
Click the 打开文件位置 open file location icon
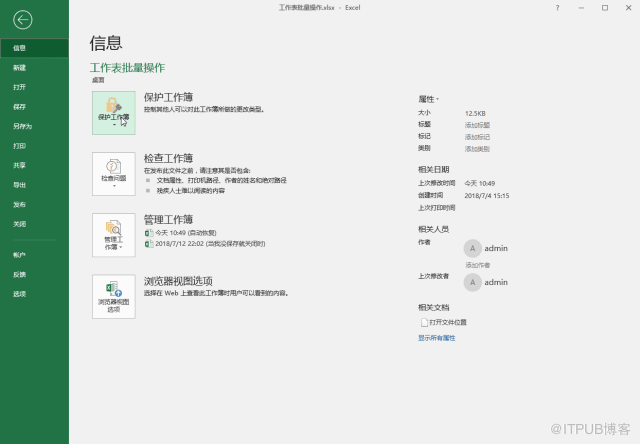tap(424, 323)
